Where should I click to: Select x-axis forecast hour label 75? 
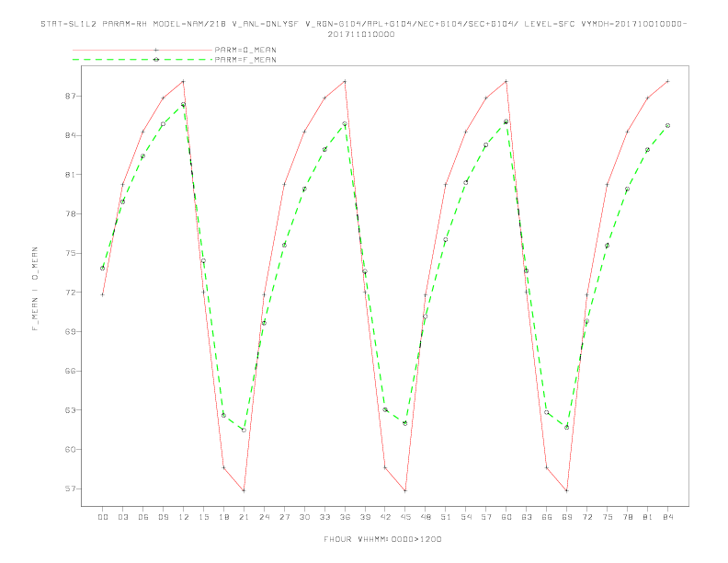pyautogui.click(x=608, y=517)
